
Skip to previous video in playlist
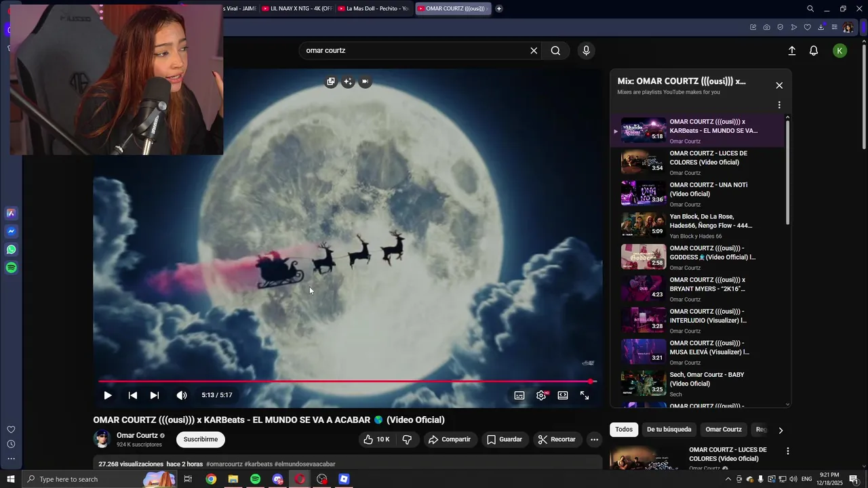(133, 395)
